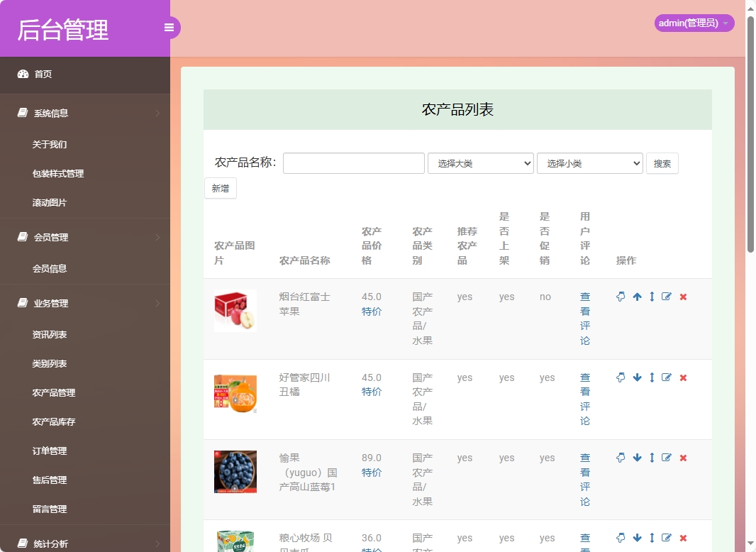Click the vertical double-arrow icon on the first row
The image size is (756, 552).
652,297
